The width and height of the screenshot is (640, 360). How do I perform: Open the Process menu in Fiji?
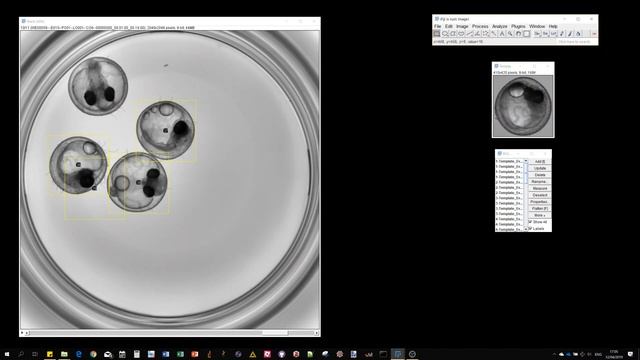(480, 26)
